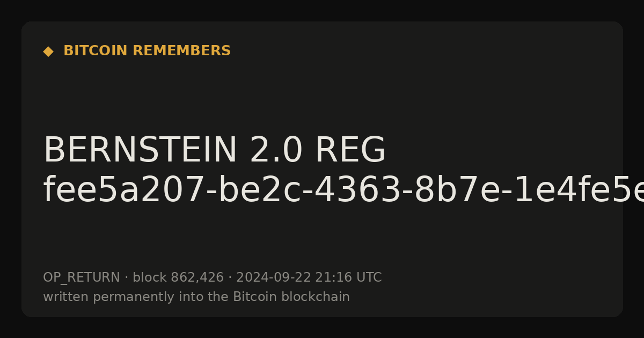Click the BITCOIN REMEMBERS heading
Screen dimensions: 644x338
(x=147, y=51)
